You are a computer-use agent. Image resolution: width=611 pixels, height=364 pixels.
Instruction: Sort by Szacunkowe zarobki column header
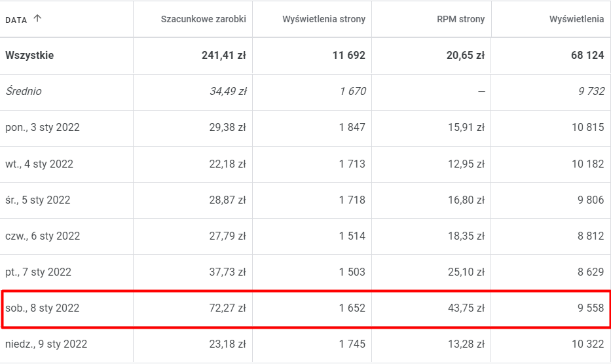pos(203,19)
